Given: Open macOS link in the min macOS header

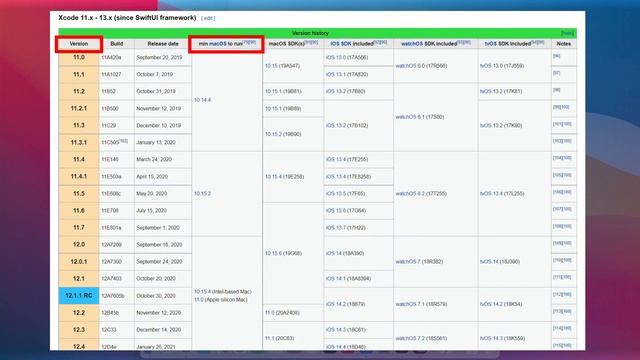Looking at the screenshot, I should 218,44.
